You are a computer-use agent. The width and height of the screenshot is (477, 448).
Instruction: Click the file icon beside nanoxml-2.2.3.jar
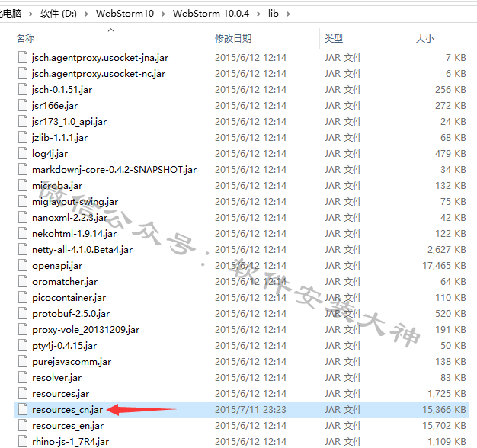tap(23, 217)
